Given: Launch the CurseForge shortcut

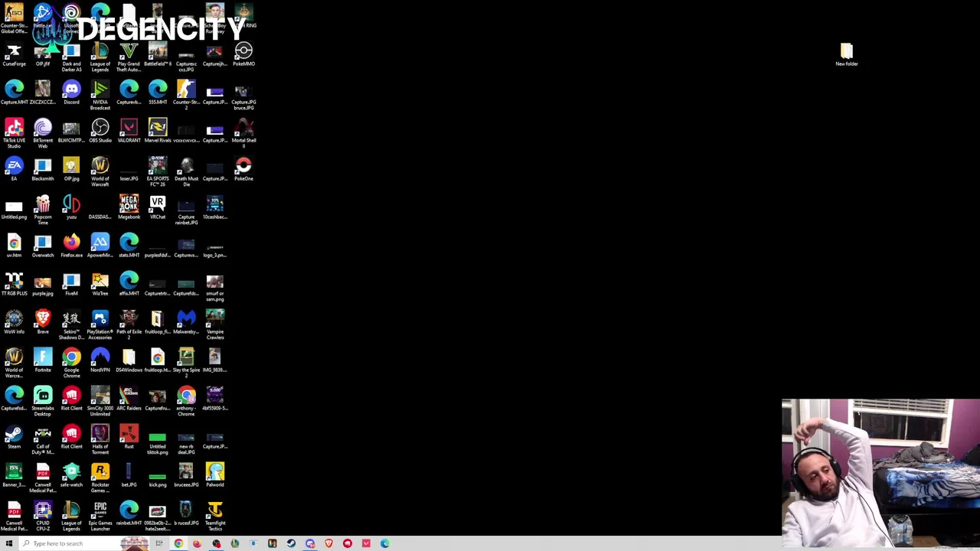Looking at the screenshot, I should pos(14,54).
